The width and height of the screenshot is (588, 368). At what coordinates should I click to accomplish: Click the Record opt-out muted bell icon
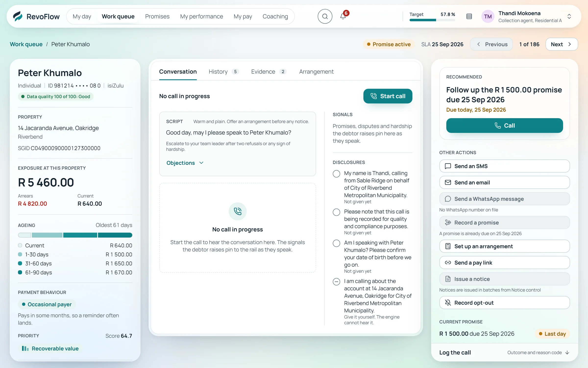[x=448, y=302]
